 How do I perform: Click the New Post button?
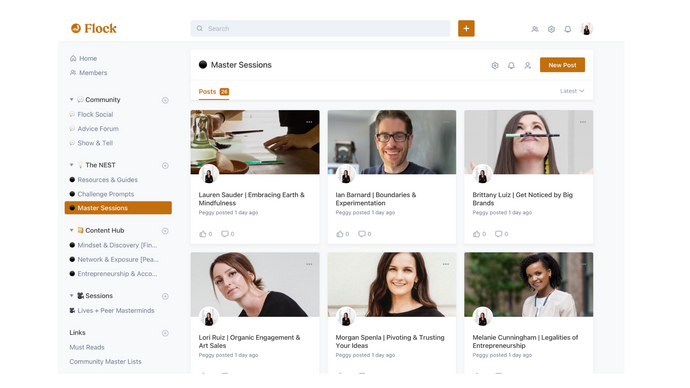[x=562, y=65]
